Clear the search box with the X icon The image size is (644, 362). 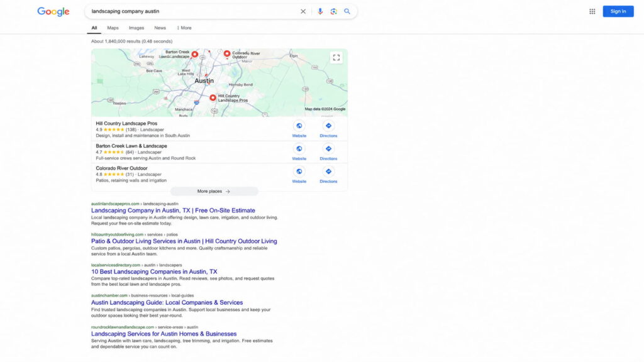(x=303, y=11)
